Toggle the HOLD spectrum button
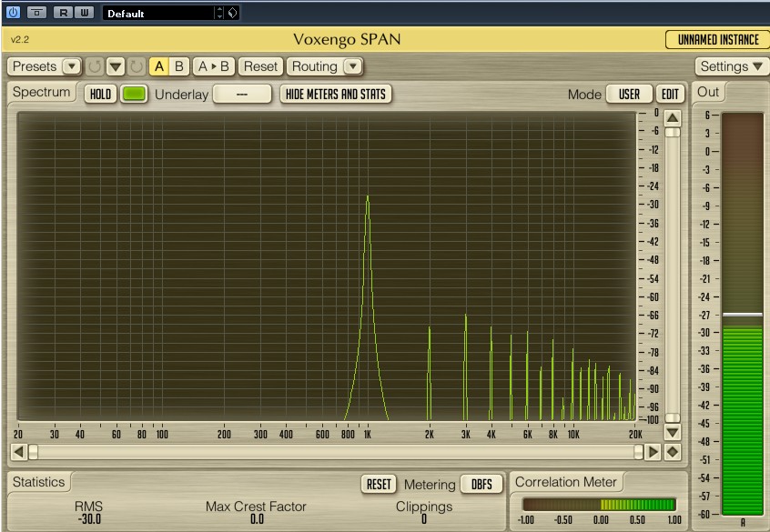Image resolution: width=770 pixels, height=532 pixels. [x=100, y=94]
